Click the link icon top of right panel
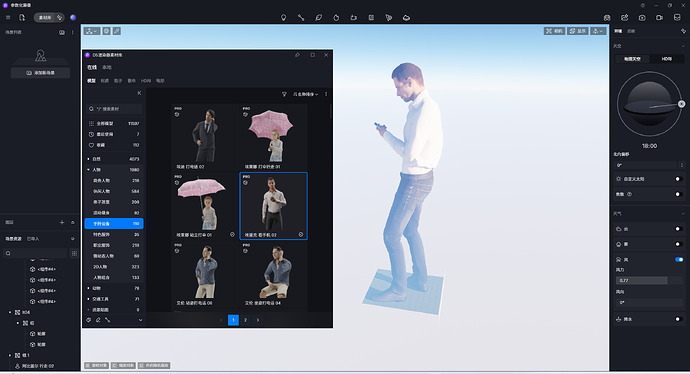The image size is (690, 374). coord(683,31)
